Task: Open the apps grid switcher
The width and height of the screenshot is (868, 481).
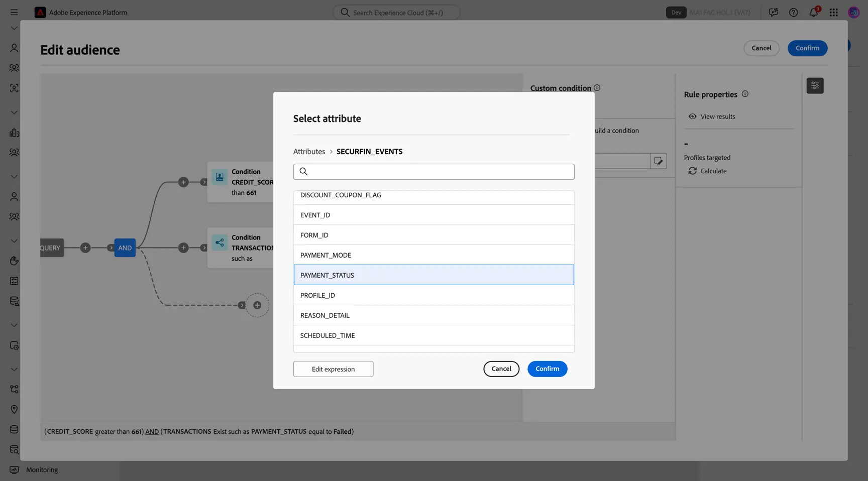Action: tap(833, 13)
